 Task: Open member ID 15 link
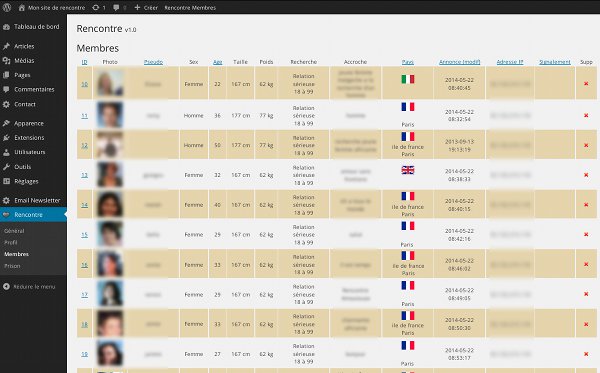85,235
